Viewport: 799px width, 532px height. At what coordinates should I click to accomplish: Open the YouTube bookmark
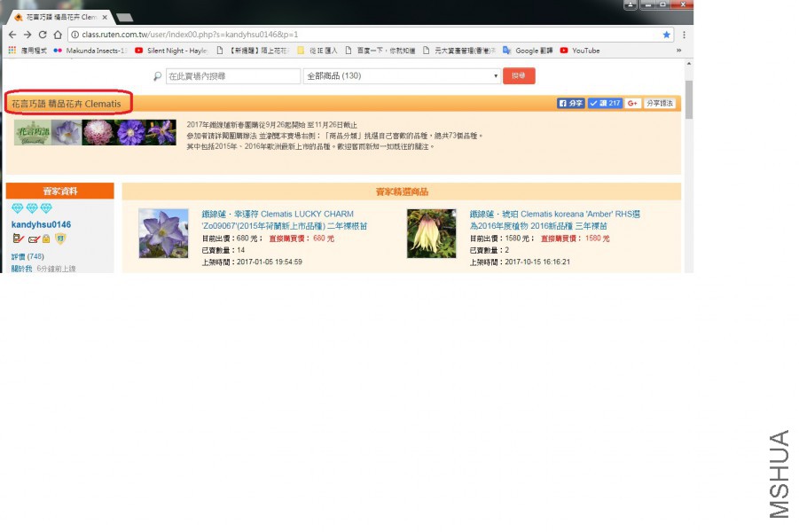(580, 51)
